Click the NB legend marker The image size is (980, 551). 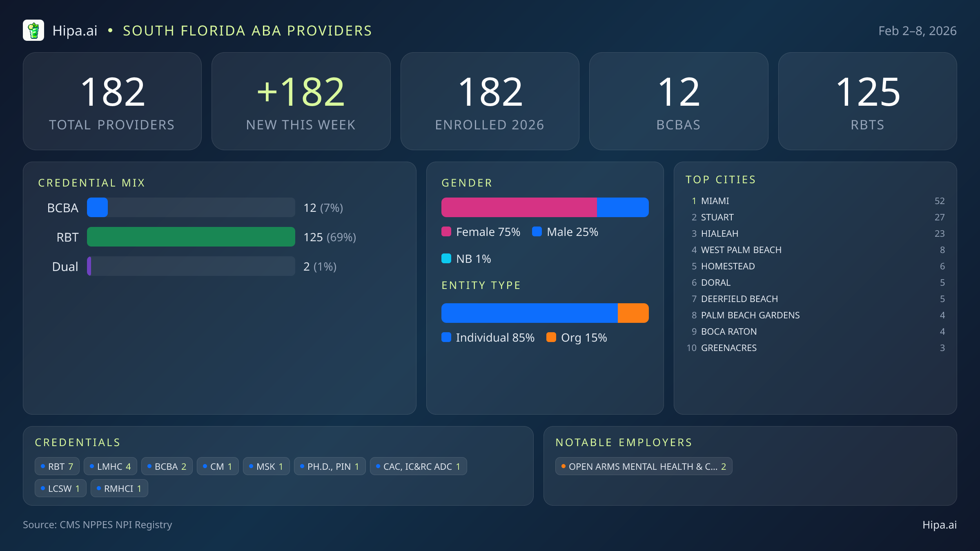point(447,258)
